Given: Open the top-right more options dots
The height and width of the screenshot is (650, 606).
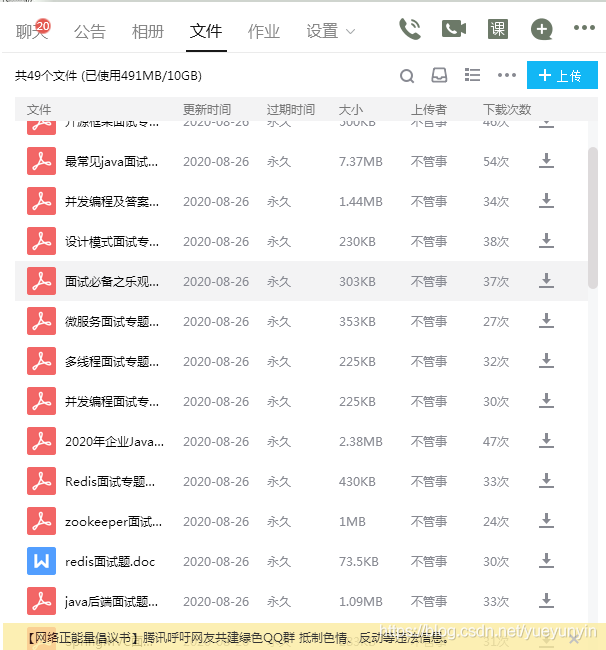Looking at the screenshot, I should pos(584,28).
